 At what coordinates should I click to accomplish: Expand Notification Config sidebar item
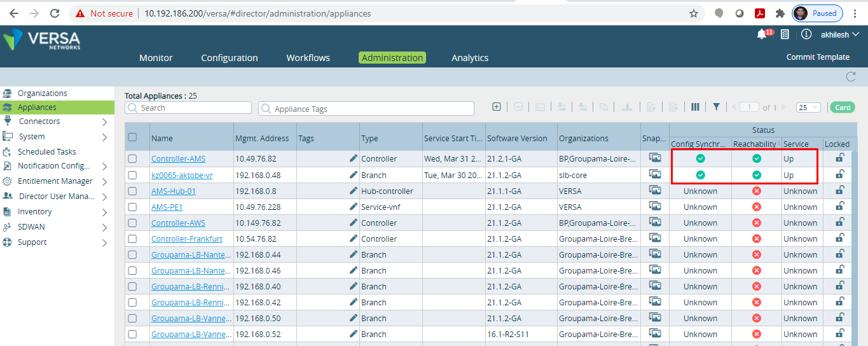tap(104, 166)
